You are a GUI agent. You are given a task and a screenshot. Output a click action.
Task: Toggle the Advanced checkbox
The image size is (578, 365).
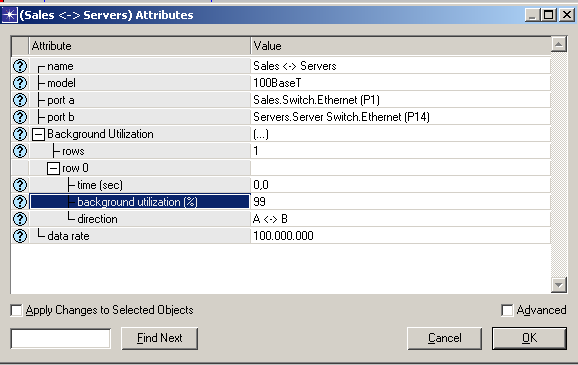(507, 310)
